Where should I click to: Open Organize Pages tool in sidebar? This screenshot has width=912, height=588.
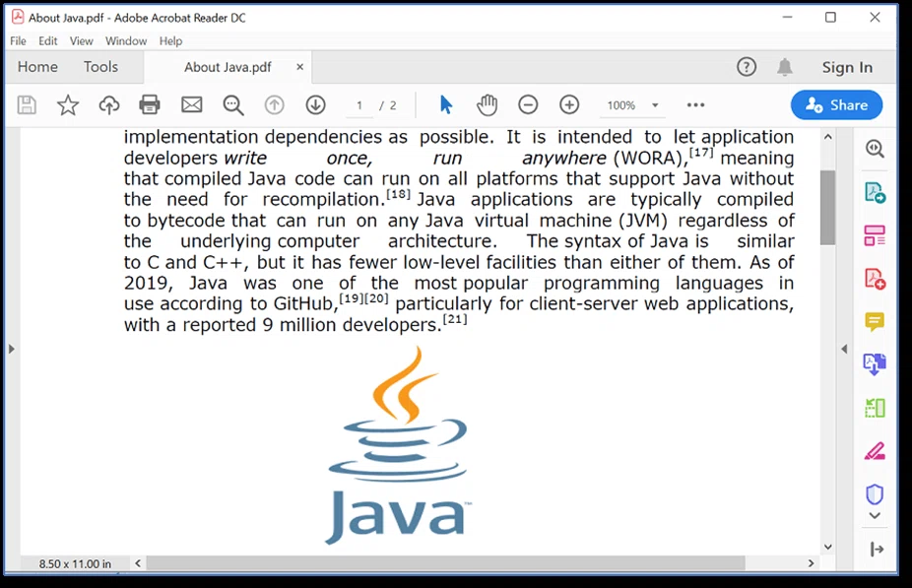tap(875, 235)
